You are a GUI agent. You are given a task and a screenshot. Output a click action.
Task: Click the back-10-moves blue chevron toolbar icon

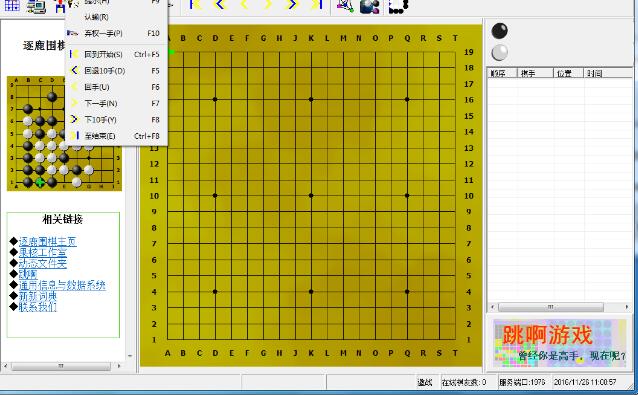click(x=220, y=4)
